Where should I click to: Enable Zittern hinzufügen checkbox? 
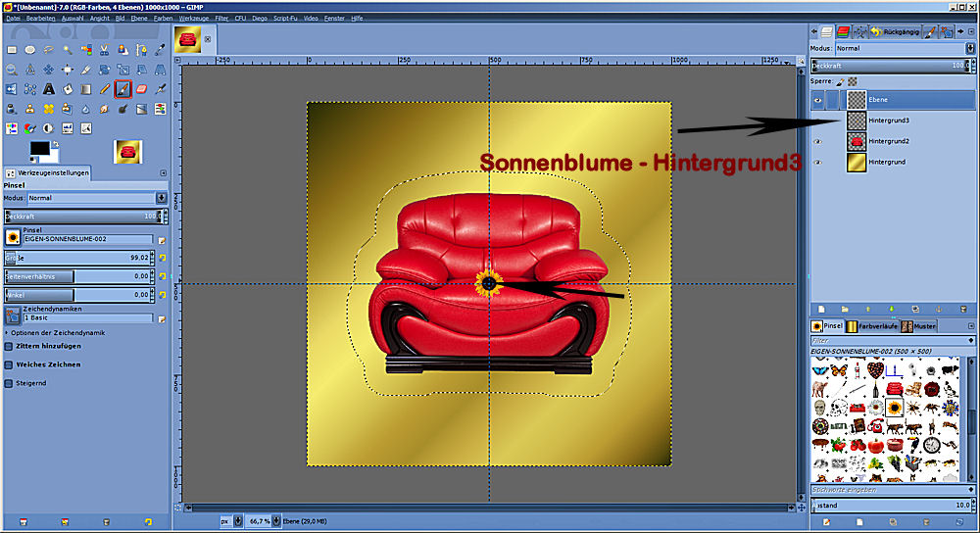(x=9, y=346)
